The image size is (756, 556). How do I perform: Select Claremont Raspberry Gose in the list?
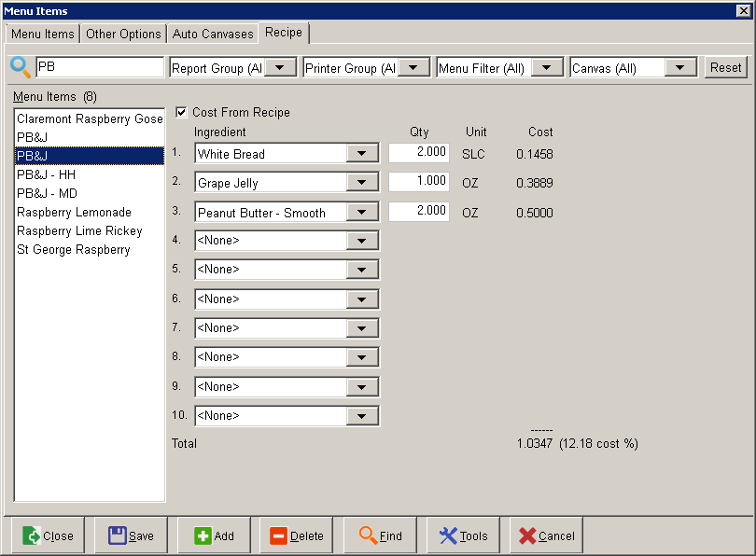[90, 118]
